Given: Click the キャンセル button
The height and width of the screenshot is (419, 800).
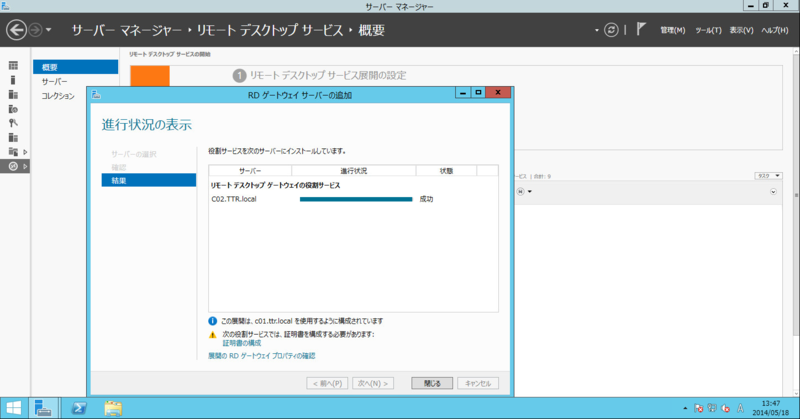Looking at the screenshot, I should [x=478, y=383].
